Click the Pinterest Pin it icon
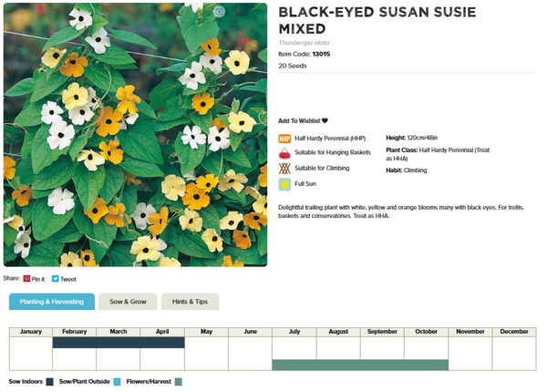The image size is (547, 392). click(27, 279)
